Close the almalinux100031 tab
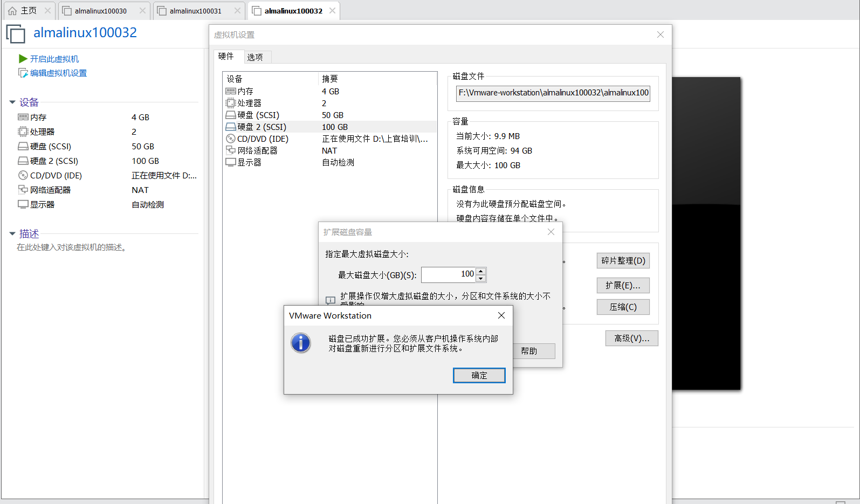Screen dimensions: 860x504 [237, 11]
